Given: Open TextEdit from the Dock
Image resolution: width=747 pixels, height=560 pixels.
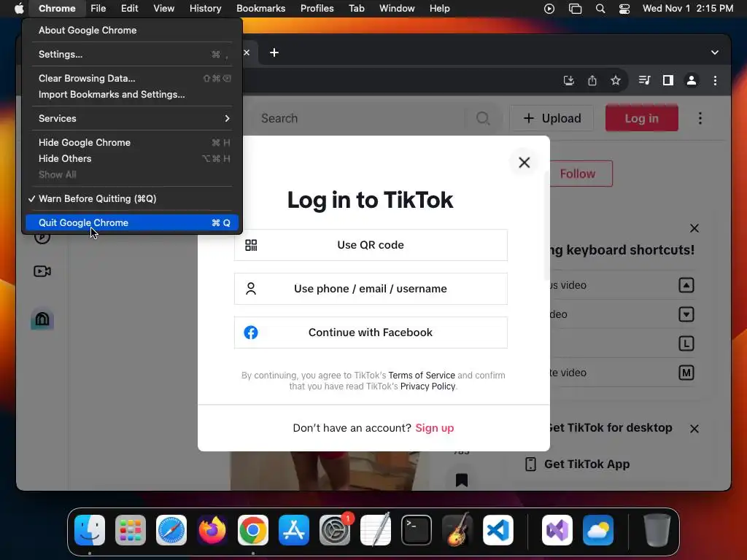Looking at the screenshot, I should click(376, 530).
